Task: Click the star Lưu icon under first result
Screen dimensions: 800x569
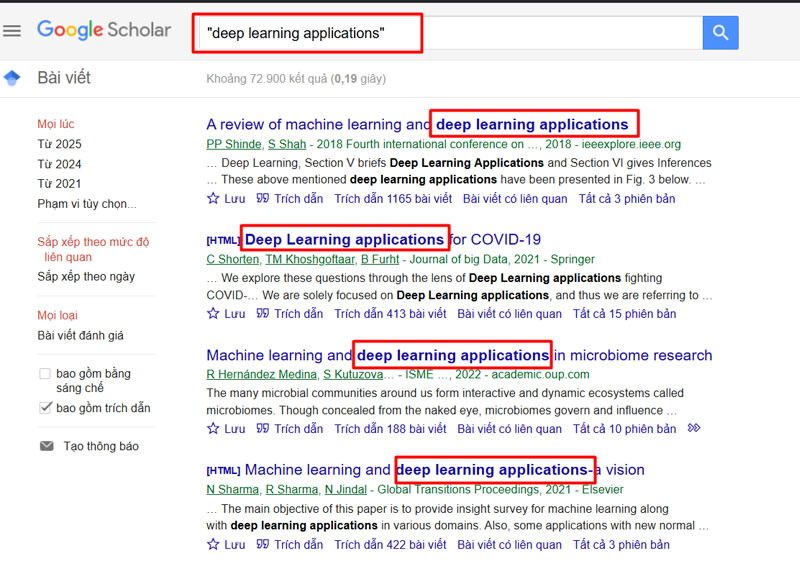Action: (213, 199)
